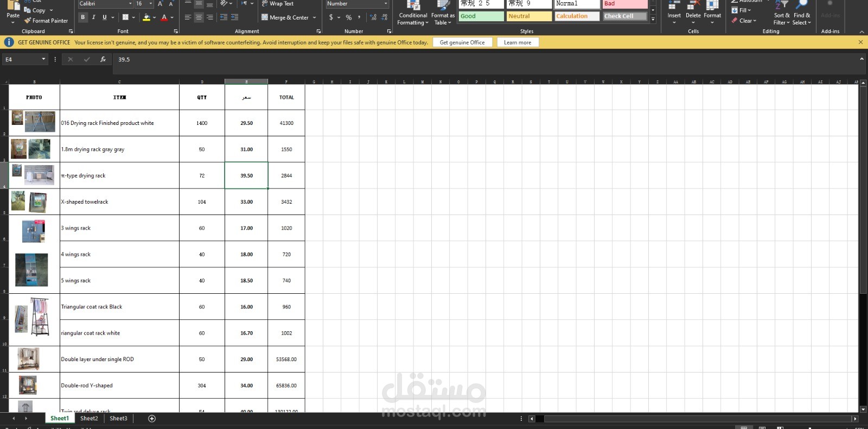The height and width of the screenshot is (429, 868).
Task: Open the Insert cells menu
Action: click(x=674, y=13)
